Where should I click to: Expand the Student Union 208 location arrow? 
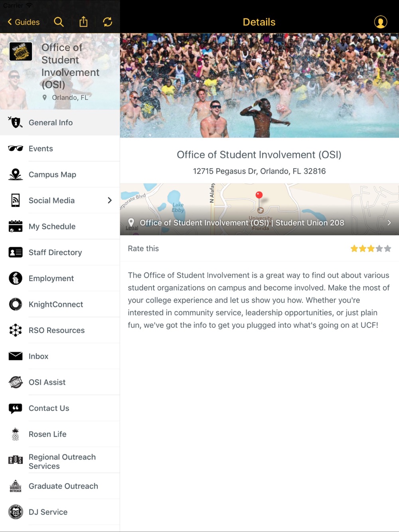click(x=389, y=223)
